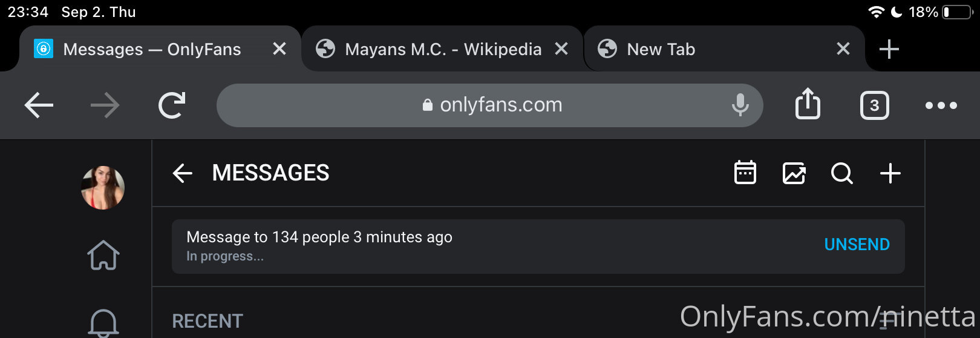980x338 pixels.
Task: Open the profile avatar thumbnail
Action: click(x=103, y=188)
